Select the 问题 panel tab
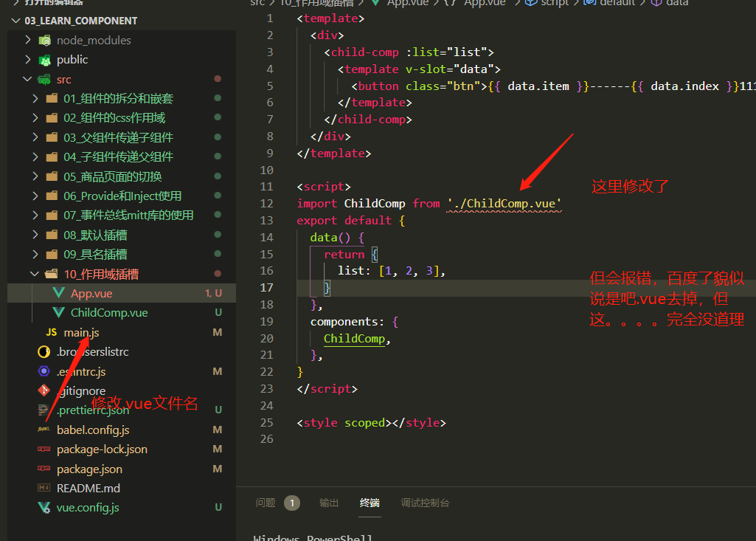Screen dimensions: 756x541 pos(266,503)
